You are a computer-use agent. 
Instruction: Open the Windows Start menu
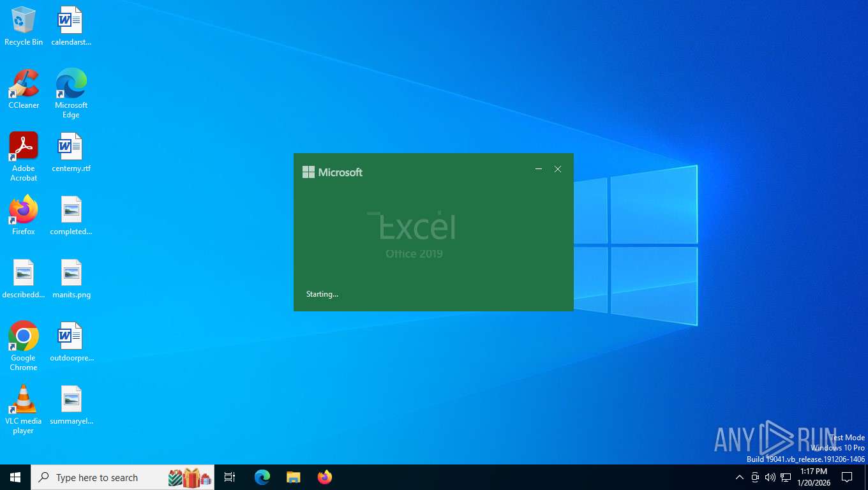(x=15, y=477)
